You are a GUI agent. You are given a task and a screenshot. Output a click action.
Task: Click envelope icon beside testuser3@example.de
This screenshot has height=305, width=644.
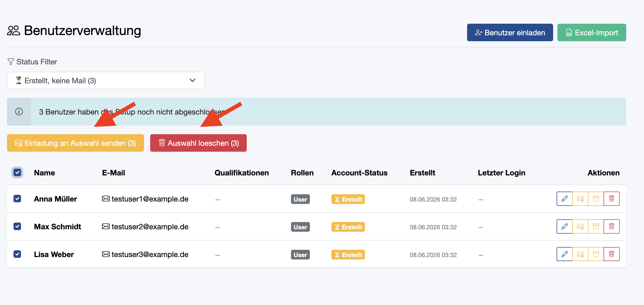click(x=106, y=254)
